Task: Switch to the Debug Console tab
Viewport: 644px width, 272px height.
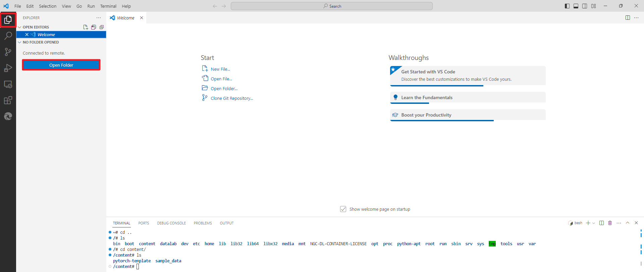Action: (171, 223)
